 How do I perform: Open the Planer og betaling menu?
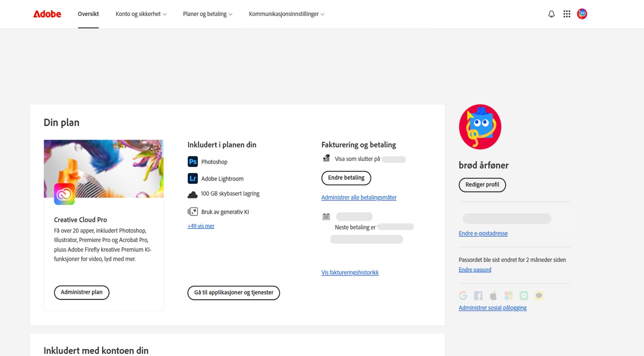click(207, 14)
